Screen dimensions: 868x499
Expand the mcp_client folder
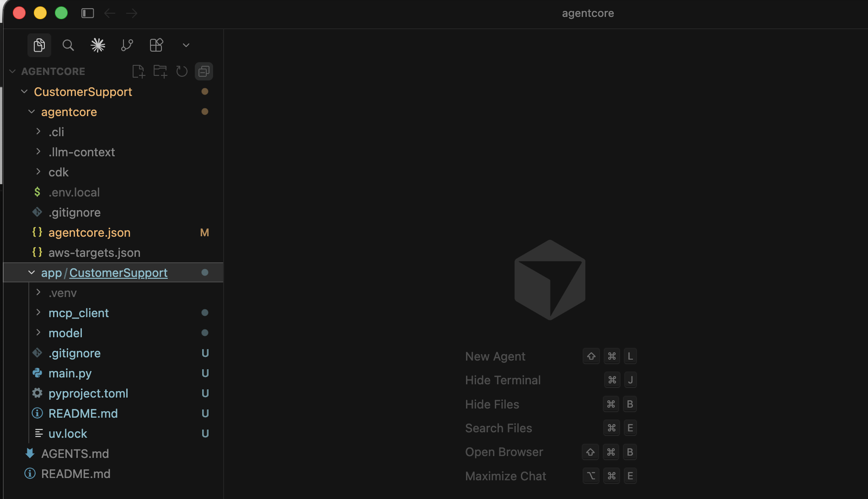click(78, 313)
